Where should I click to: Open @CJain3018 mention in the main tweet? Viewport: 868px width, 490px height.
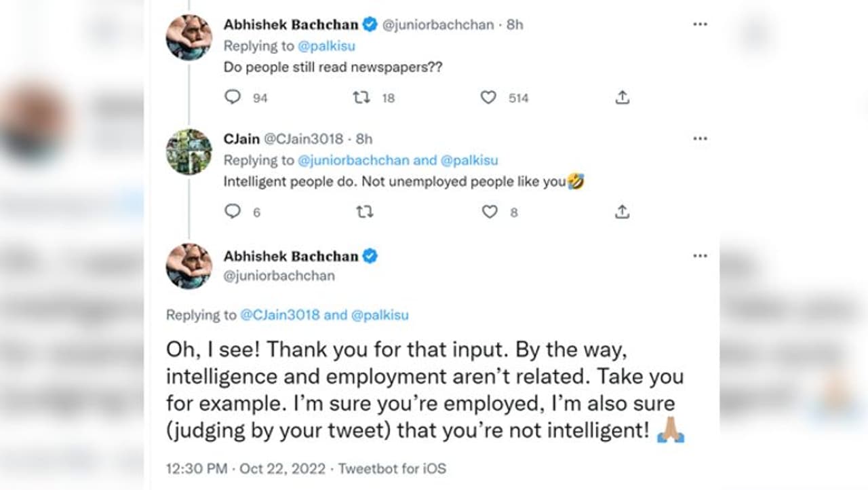[280, 315]
